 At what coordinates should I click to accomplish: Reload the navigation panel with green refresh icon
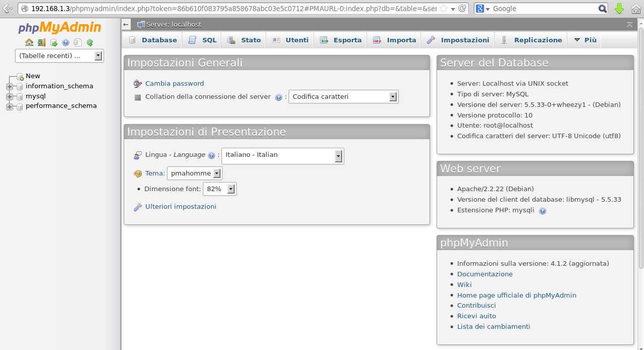coord(90,42)
